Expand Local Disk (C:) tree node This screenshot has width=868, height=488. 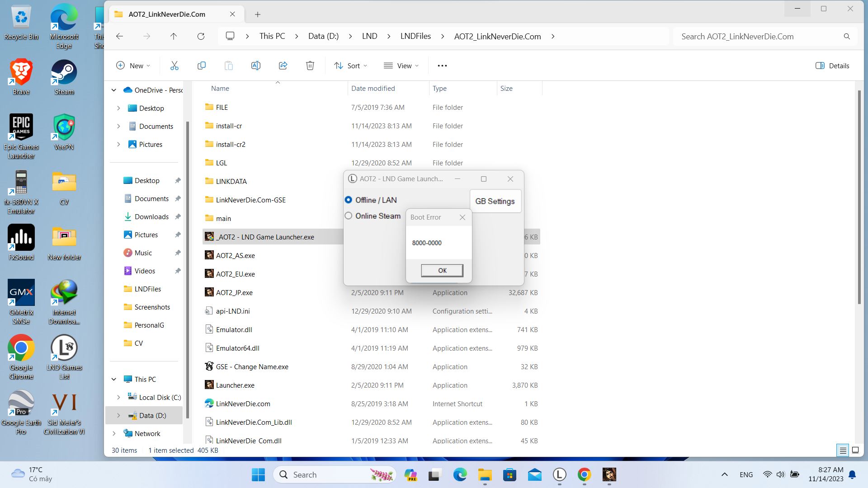tap(118, 397)
